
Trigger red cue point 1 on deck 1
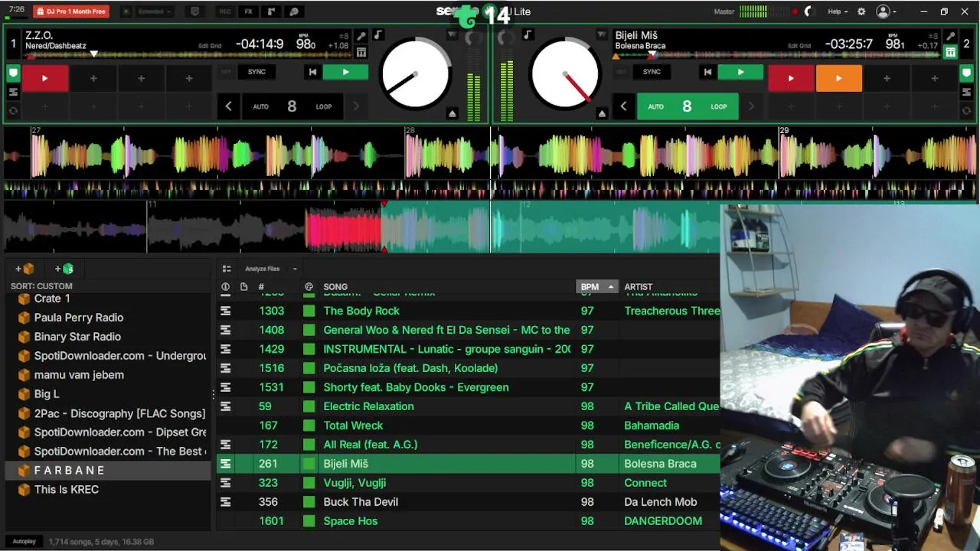45,78
